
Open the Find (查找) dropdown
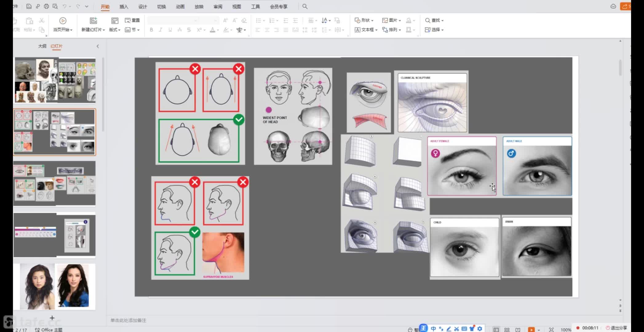coord(434,20)
